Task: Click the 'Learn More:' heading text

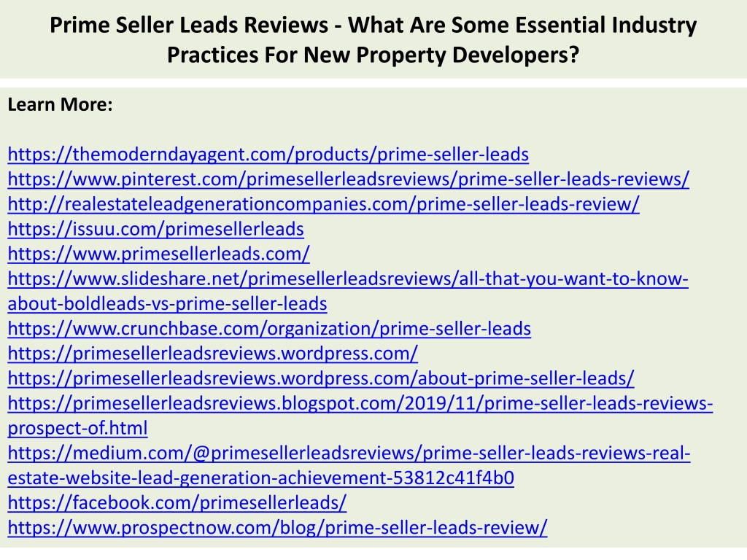Action: 60,104
